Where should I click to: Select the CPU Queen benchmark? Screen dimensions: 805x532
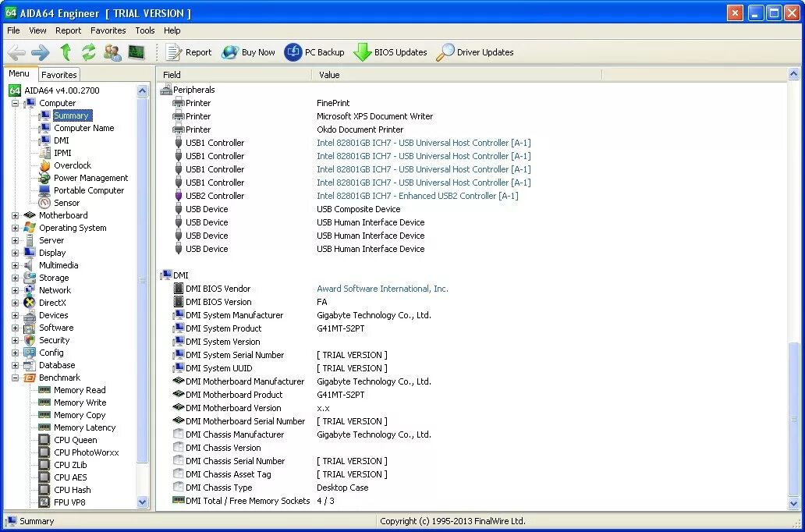click(76, 440)
